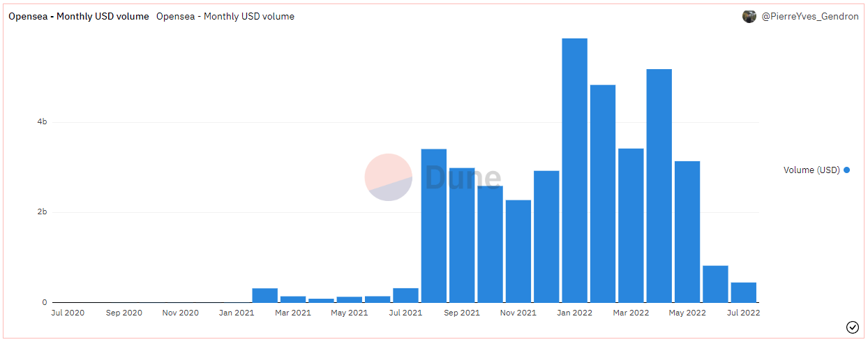The image size is (868, 342).
Task: Click the Nov 2021 axis label
Action: 518,313
